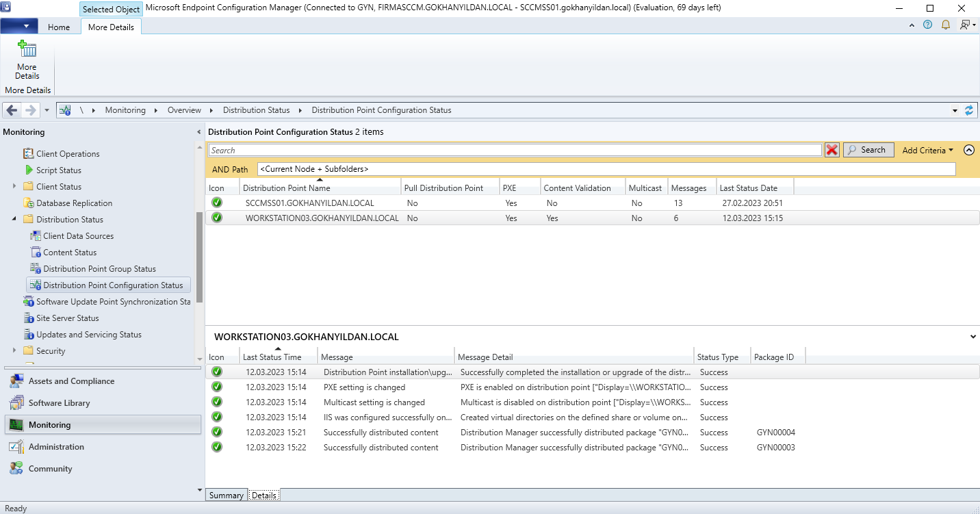980x514 pixels.
Task: Click the Search button
Action: coord(868,150)
